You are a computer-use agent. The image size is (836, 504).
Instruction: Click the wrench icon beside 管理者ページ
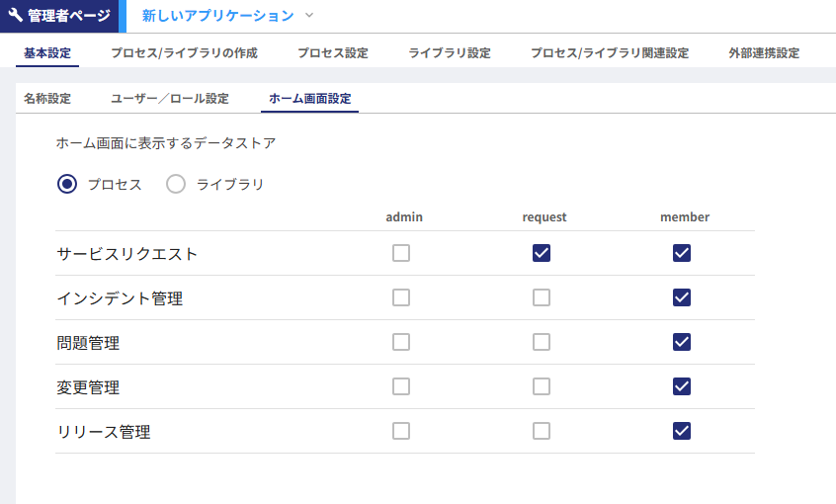pyautogui.click(x=15, y=16)
